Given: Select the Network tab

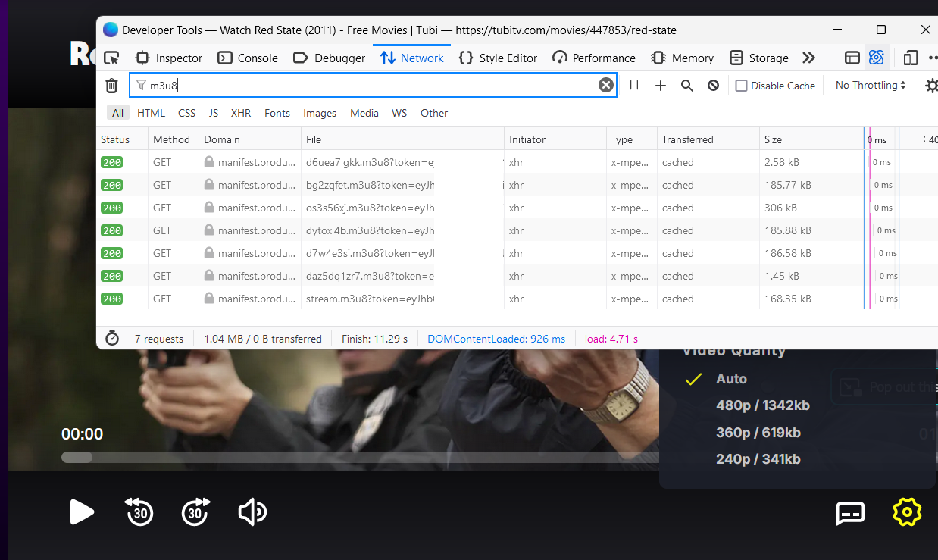Looking at the screenshot, I should (412, 58).
